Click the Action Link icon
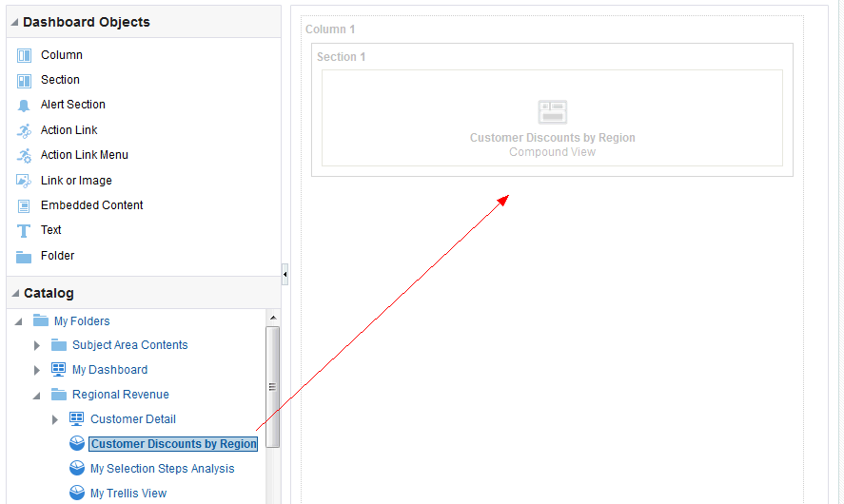This screenshot has height=504, width=844. (24, 130)
